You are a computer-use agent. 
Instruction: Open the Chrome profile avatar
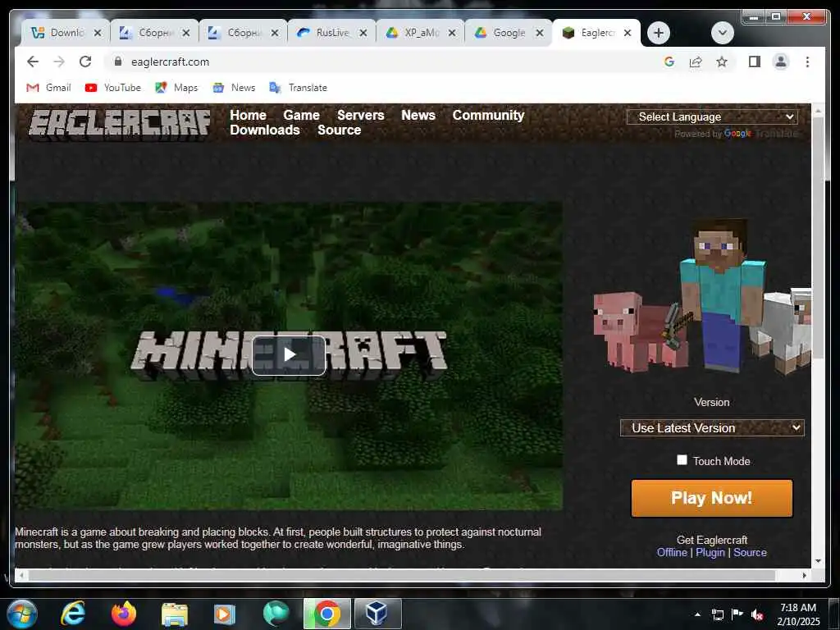(x=781, y=62)
